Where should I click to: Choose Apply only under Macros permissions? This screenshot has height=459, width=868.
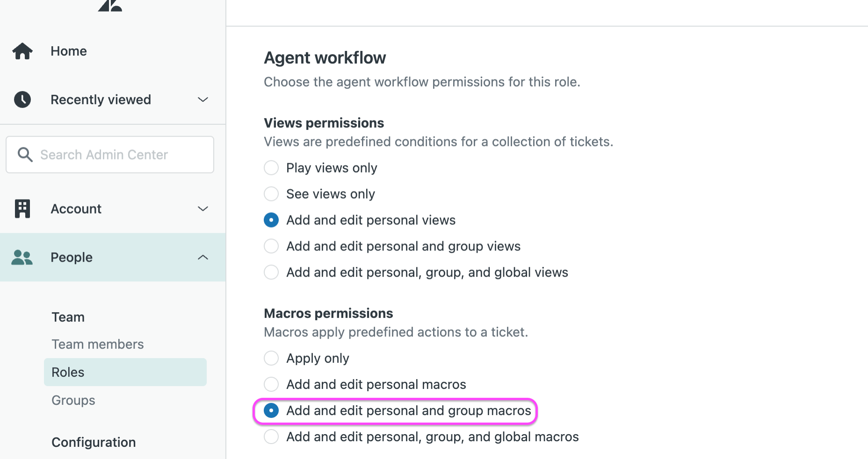pos(271,358)
